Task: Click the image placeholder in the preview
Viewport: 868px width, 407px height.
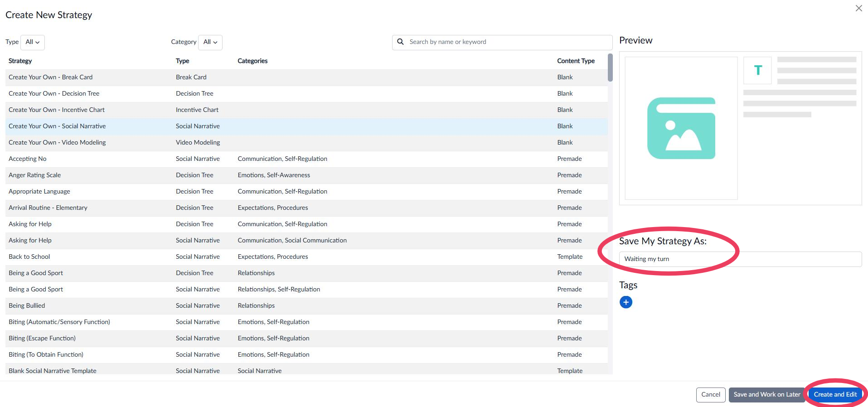Action: (681, 128)
